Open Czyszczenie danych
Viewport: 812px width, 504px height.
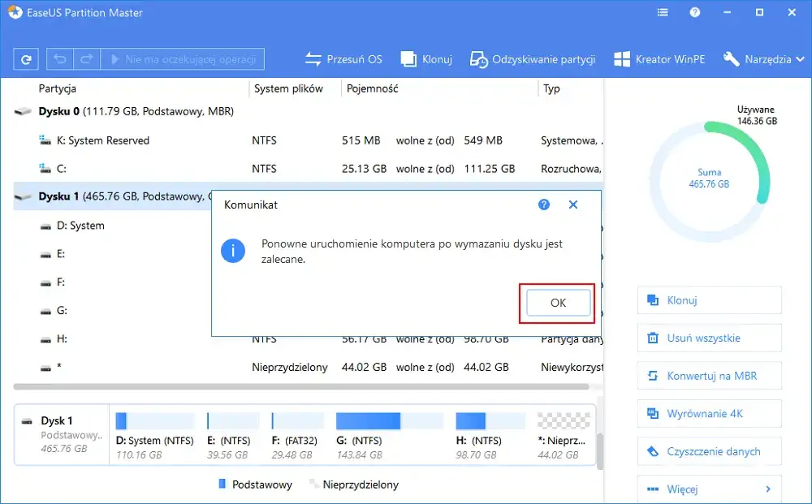click(709, 451)
